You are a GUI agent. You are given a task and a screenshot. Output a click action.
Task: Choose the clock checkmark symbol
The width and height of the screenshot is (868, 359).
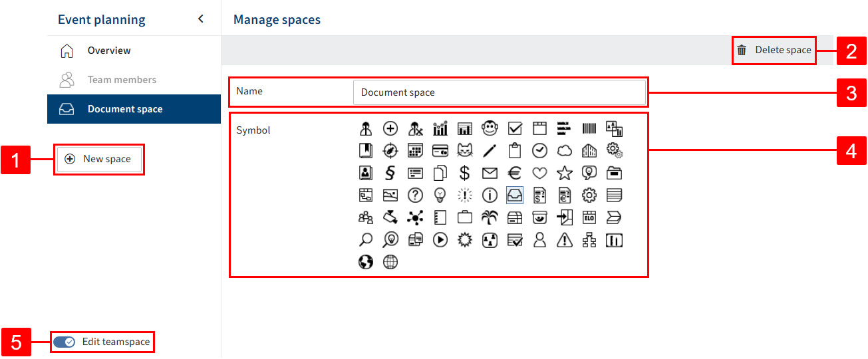click(539, 151)
